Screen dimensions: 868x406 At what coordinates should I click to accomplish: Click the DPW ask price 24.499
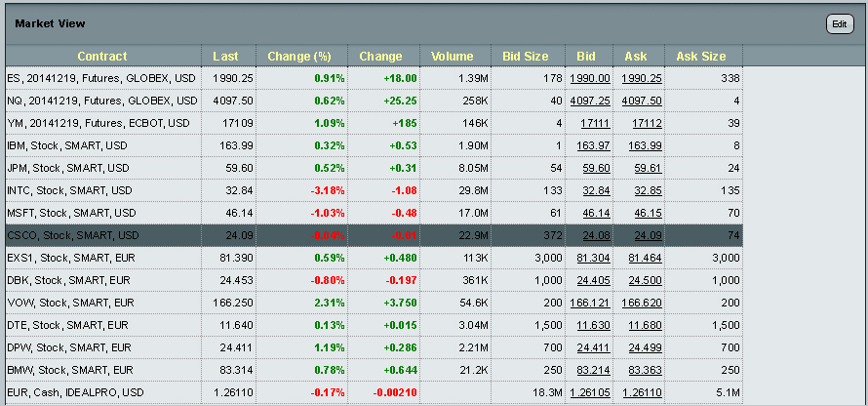pyautogui.click(x=645, y=347)
